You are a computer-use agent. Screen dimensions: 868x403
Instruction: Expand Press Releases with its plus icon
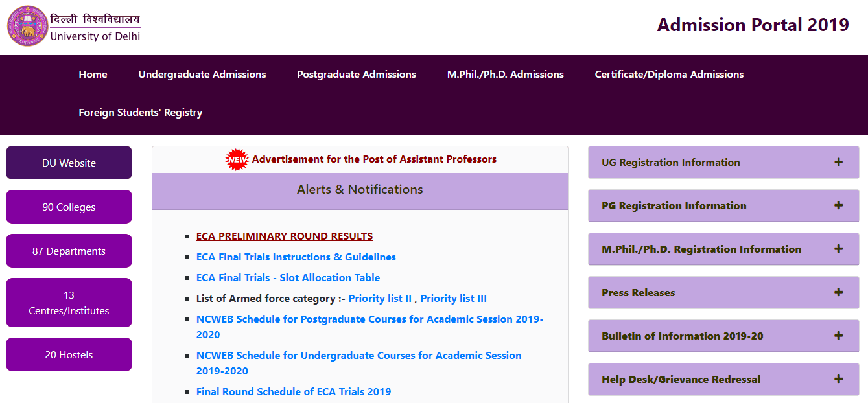838,292
